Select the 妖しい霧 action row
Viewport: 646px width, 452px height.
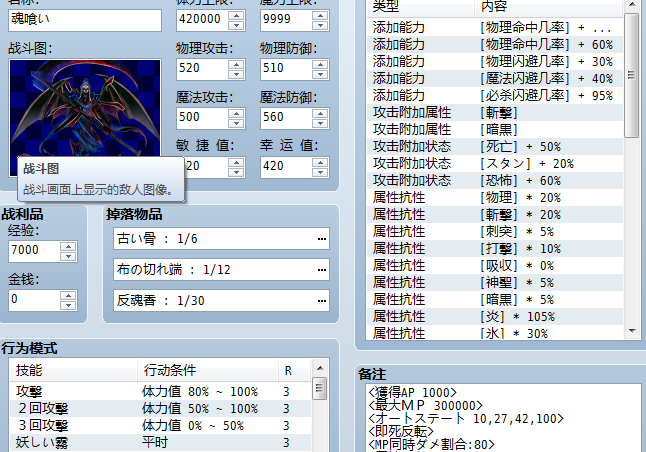pos(161,443)
